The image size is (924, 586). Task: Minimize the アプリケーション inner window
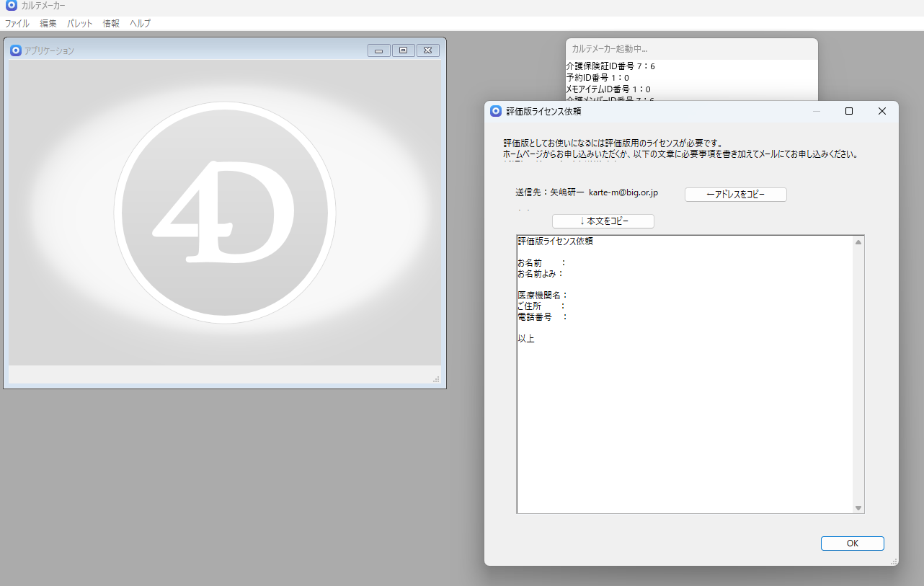(x=378, y=50)
